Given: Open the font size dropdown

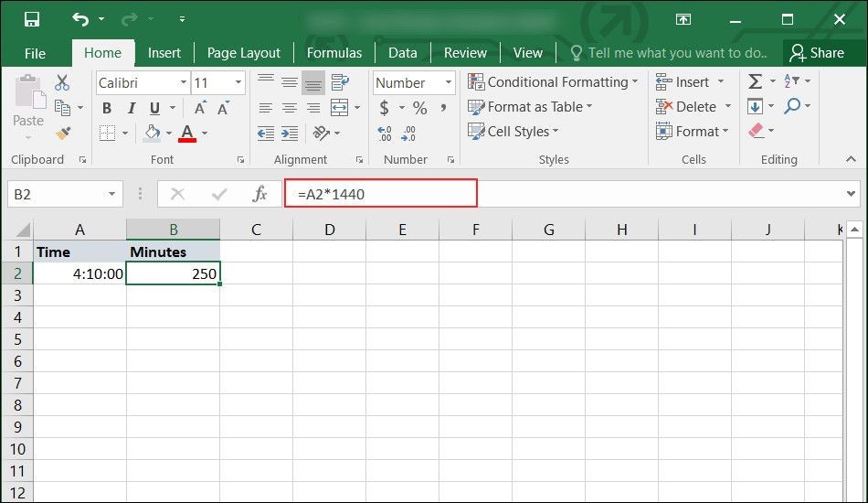Looking at the screenshot, I should coord(238,82).
